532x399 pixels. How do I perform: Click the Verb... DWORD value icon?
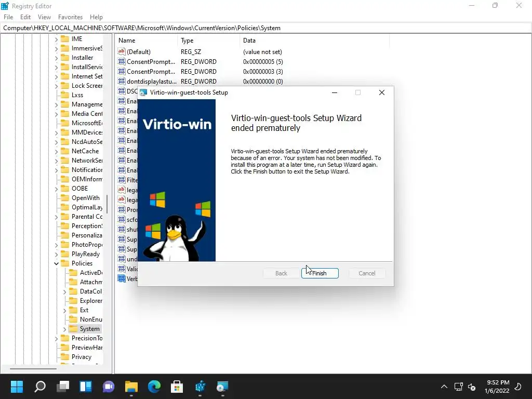(122, 278)
